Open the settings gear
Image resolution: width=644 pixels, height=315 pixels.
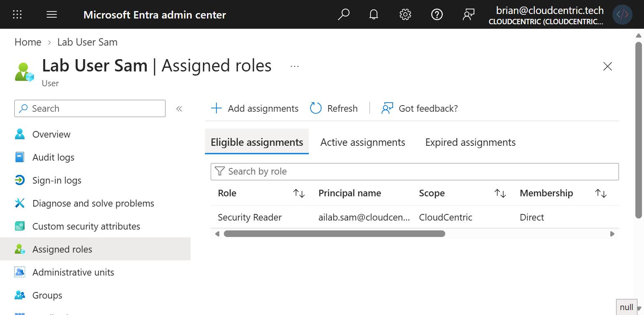pyautogui.click(x=405, y=14)
